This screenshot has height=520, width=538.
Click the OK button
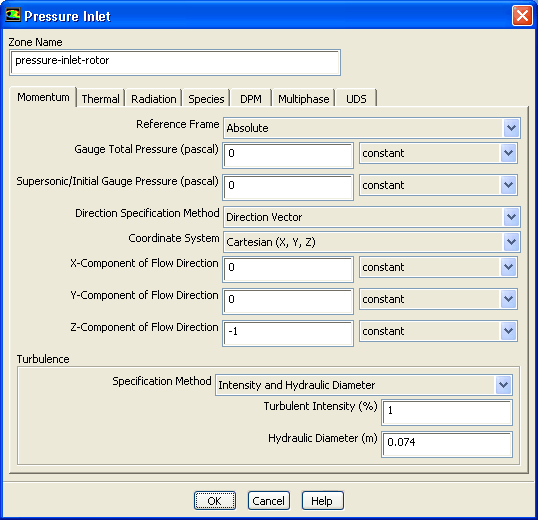215,501
